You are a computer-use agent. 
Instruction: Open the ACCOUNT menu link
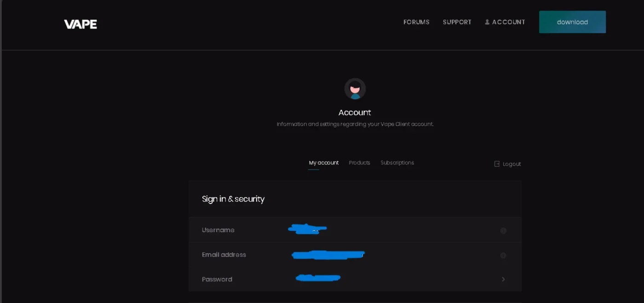pyautogui.click(x=505, y=22)
